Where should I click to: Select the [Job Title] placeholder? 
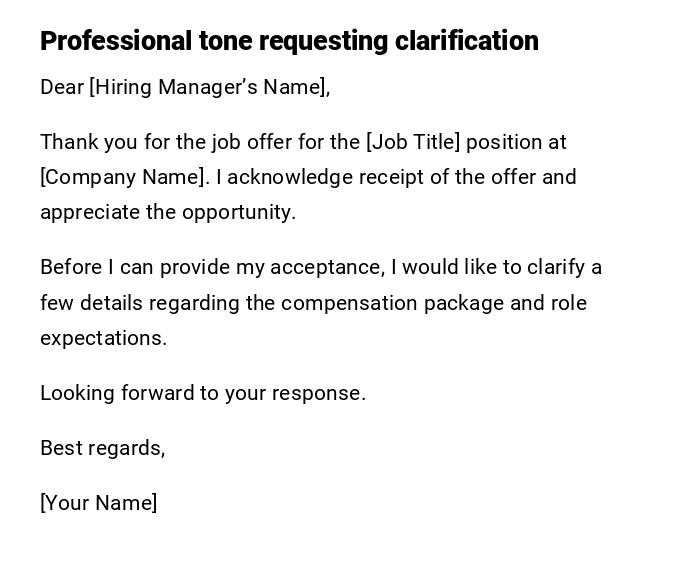413,142
